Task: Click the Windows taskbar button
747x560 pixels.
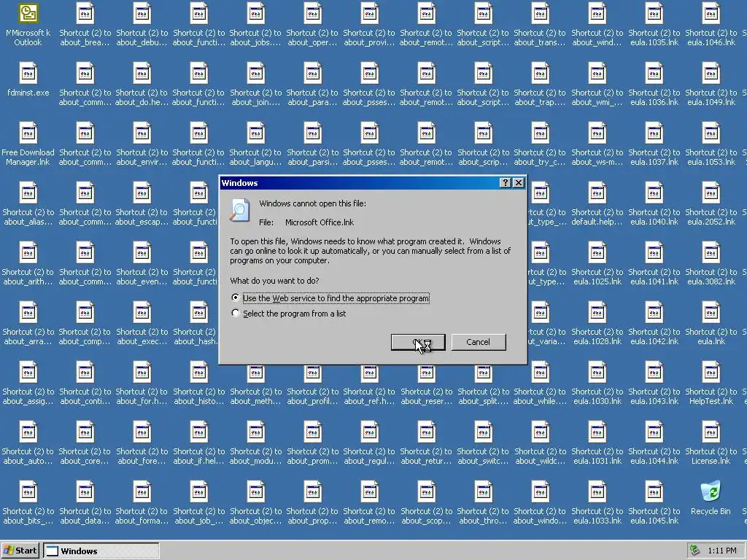Action: (x=101, y=551)
